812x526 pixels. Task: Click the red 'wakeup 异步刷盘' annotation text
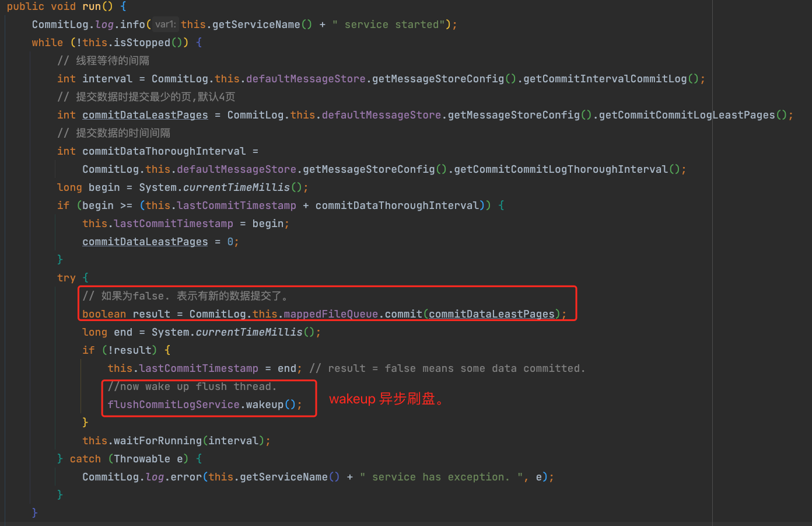pyautogui.click(x=386, y=399)
